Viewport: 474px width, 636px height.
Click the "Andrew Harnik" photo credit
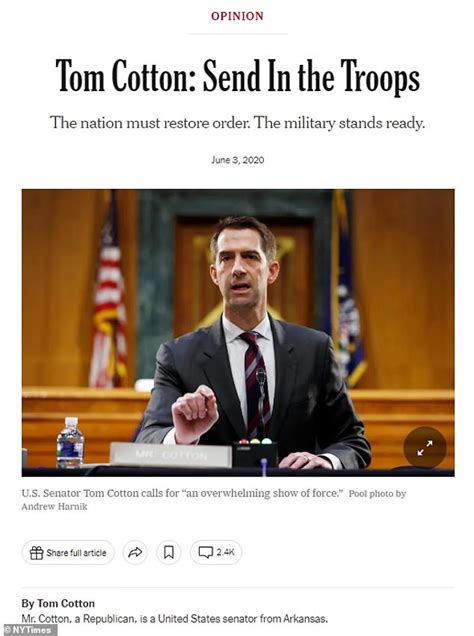54,507
